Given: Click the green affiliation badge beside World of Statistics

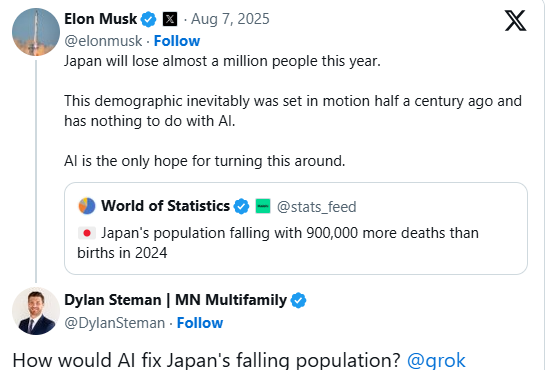Looking at the screenshot, I should pos(263,206).
